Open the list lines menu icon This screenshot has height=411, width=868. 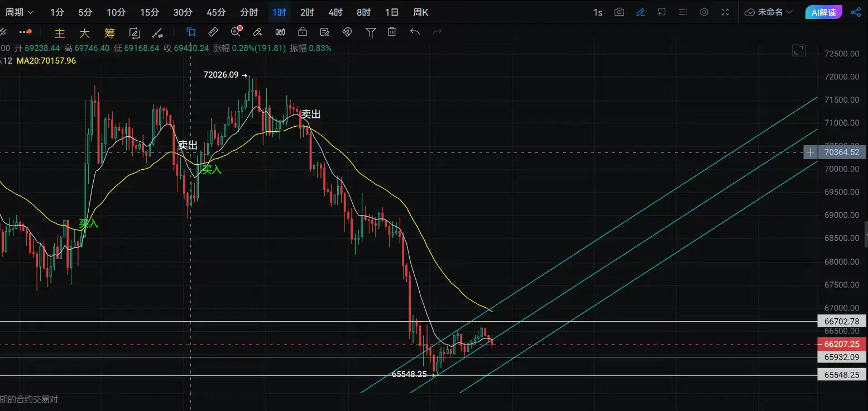point(683,12)
